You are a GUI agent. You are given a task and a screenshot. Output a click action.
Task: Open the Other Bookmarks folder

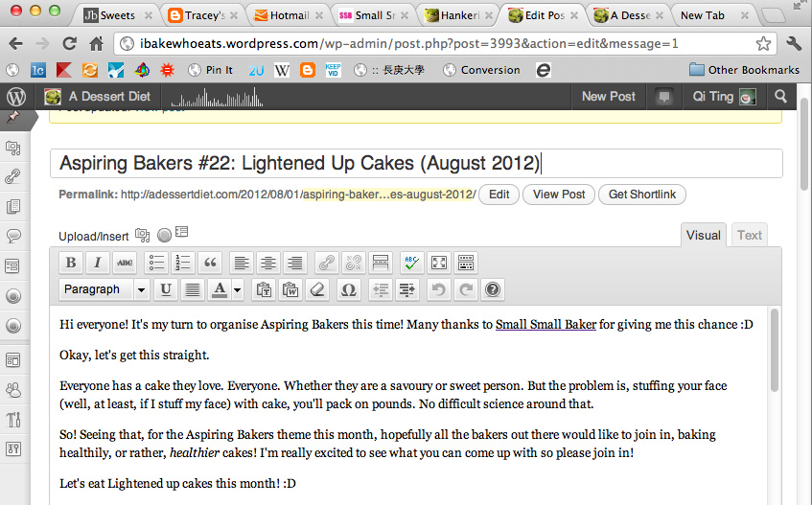pos(744,70)
